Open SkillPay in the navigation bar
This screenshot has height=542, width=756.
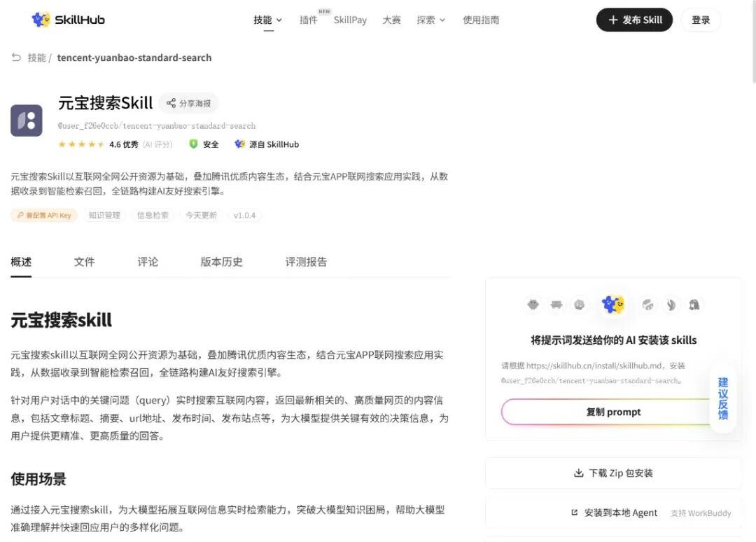[x=350, y=20]
